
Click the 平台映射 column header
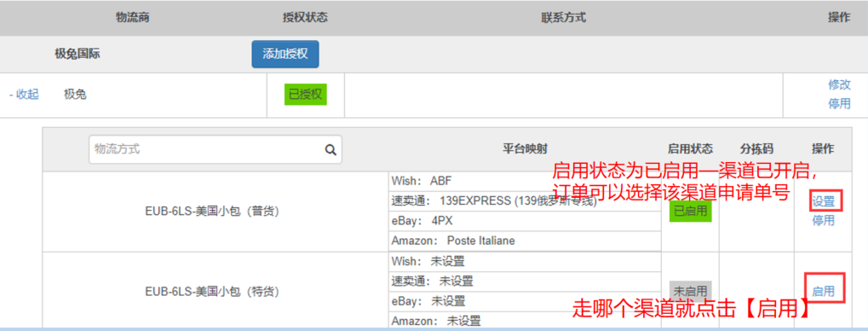coord(526,148)
